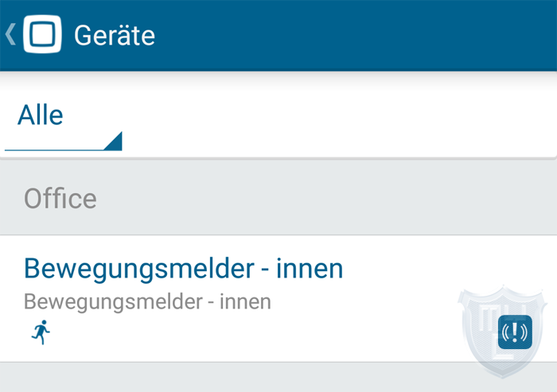Select the Office section header
The width and height of the screenshot is (557, 392).
(60, 199)
